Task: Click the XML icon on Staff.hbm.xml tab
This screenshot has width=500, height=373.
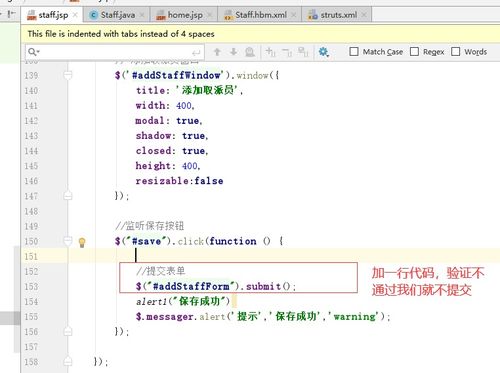Action: click(228, 15)
